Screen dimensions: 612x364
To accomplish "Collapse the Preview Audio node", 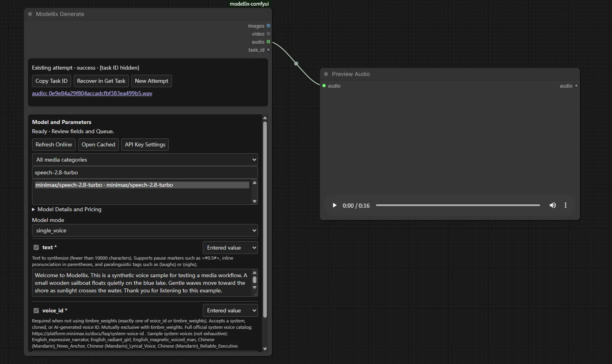I will [x=326, y=74].
